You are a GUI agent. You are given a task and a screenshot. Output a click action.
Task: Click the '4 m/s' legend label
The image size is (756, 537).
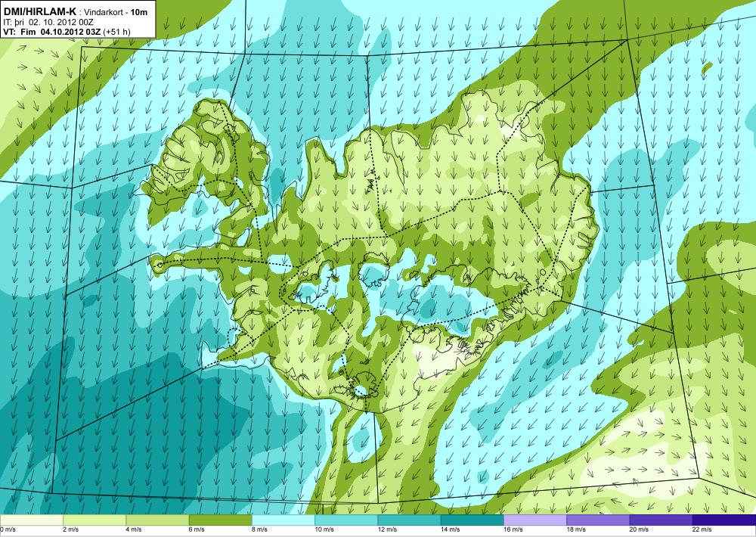pyautogui.click(x=134, y=529)
